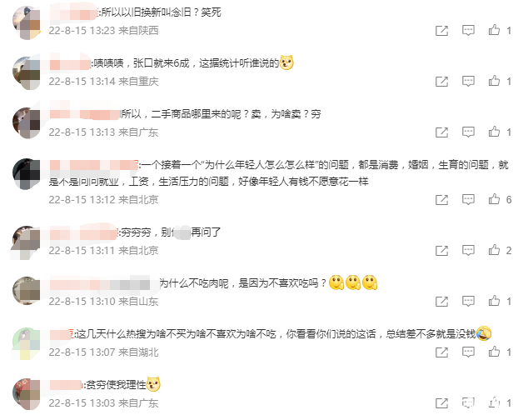528x420 pixels.
Task: Open avatar of the 湖北 commenter
Action: 27,344
